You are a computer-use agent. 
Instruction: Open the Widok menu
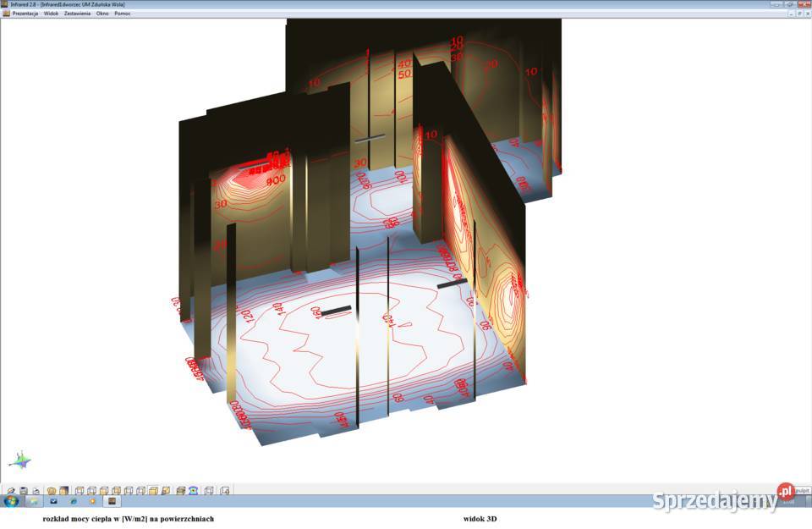[x=52, y=14]
